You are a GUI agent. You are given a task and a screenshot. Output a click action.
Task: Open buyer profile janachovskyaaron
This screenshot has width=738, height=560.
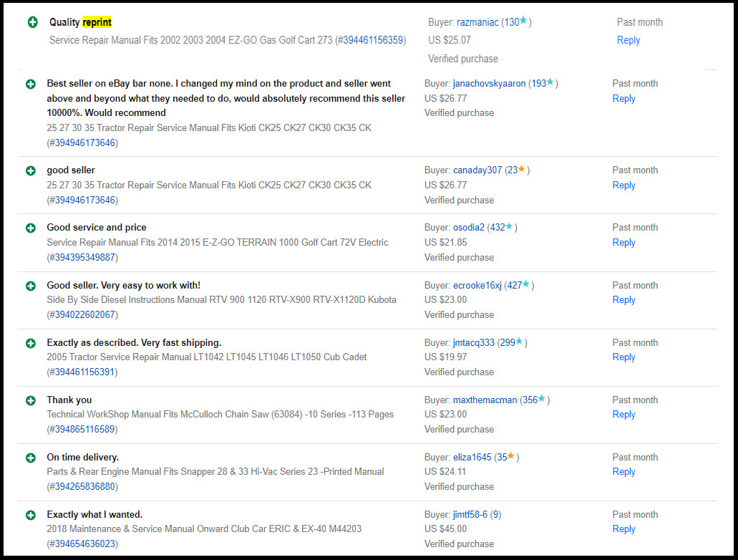(489, 84)
